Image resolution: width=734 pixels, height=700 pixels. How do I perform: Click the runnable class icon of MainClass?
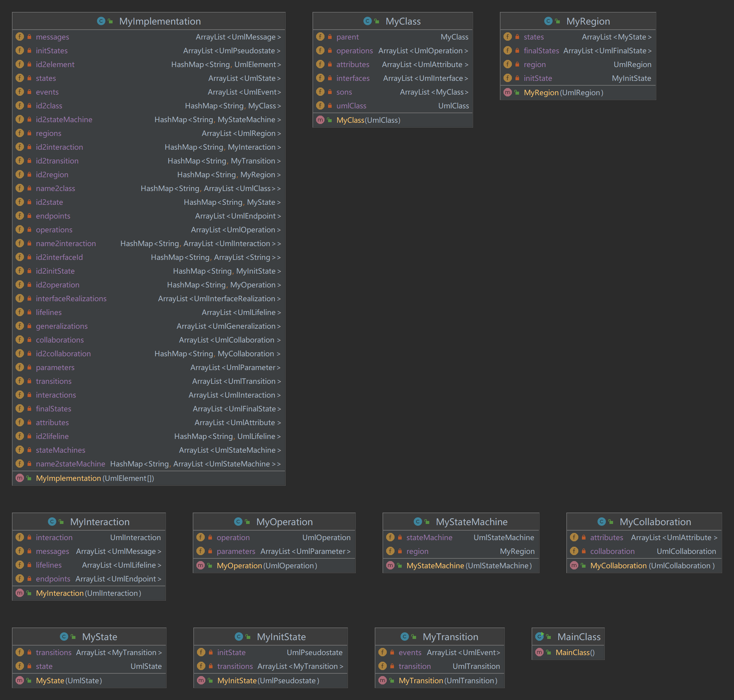[539, 637]
